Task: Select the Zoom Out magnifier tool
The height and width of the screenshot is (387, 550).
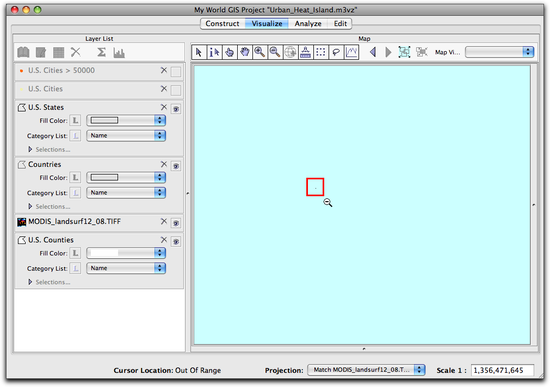Action: coord(275,52)
